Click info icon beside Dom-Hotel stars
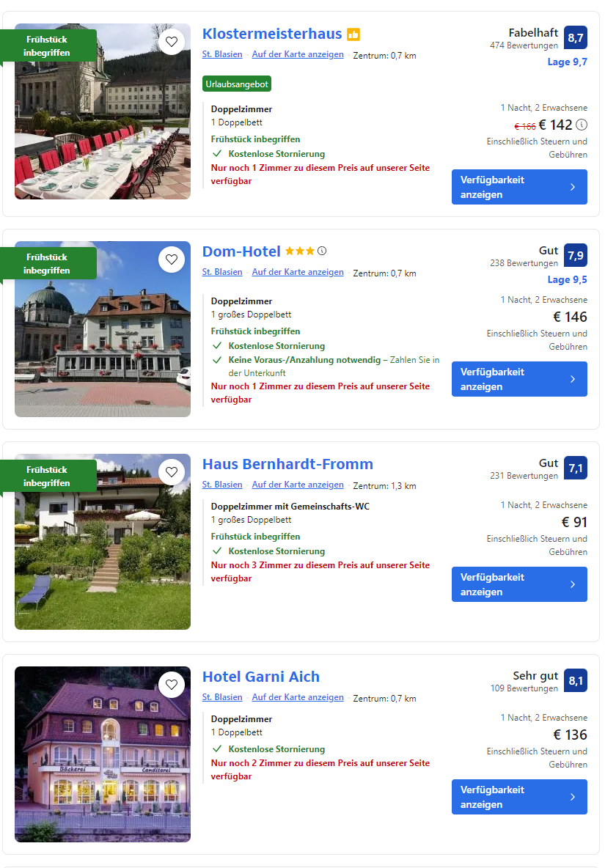The width and height of the screenshot is (616, 868). tap(322, 251)
